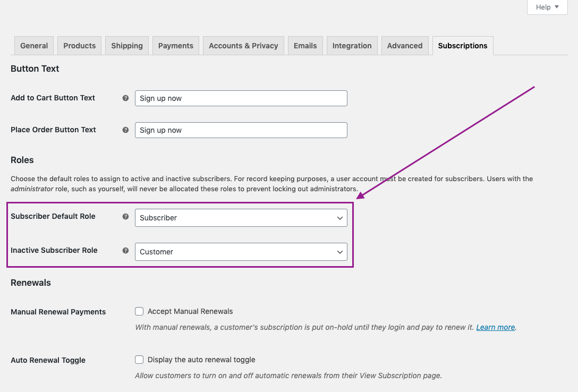
Task: Expand the Help panel at top
Action: click(547, 7)
